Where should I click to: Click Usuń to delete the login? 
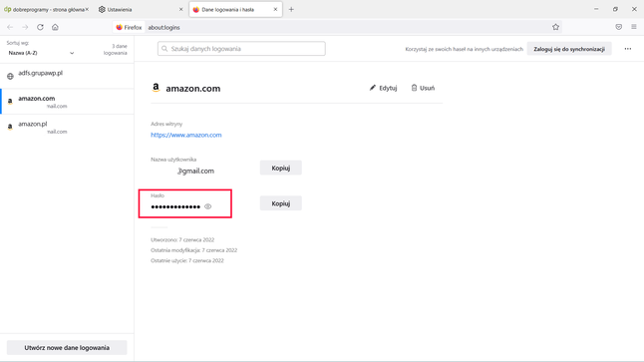click(x=423, y=88)
